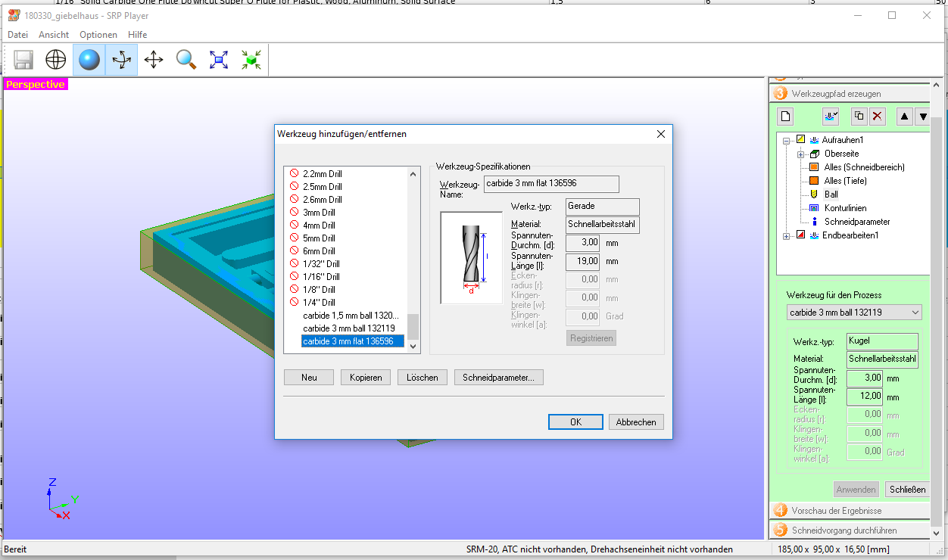This screenshot has width=948, height=560.
Task: Select 3mm Drill in the tool list
Action: [x=319, y=213]
